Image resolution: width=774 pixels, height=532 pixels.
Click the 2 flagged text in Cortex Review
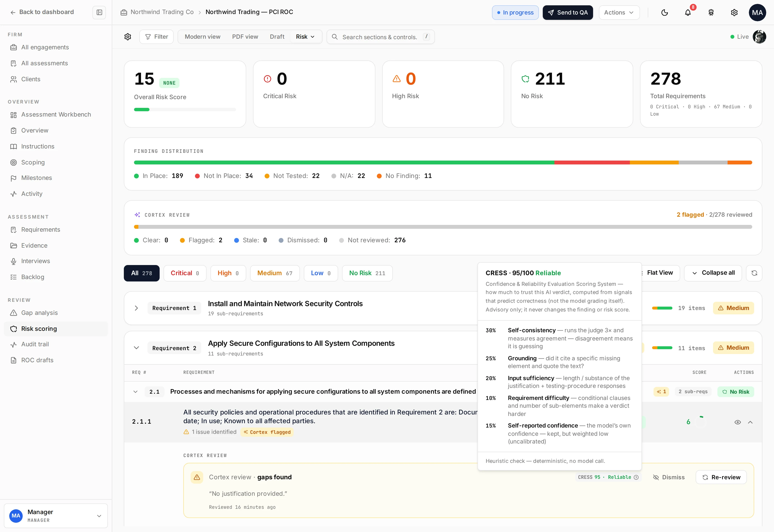click(x=690, y=215)
